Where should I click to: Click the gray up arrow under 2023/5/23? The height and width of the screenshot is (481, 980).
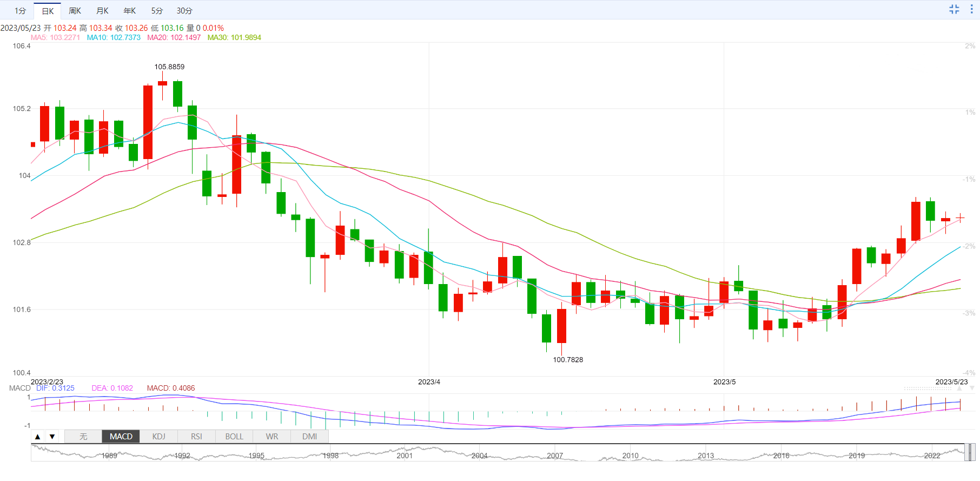tap(960, 388)
